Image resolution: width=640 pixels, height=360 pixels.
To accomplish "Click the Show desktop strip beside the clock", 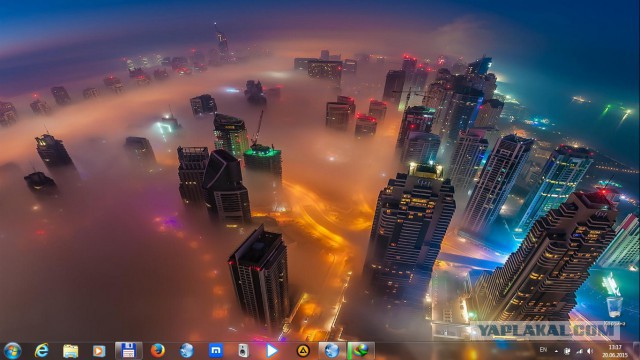I will coord(636,351).
